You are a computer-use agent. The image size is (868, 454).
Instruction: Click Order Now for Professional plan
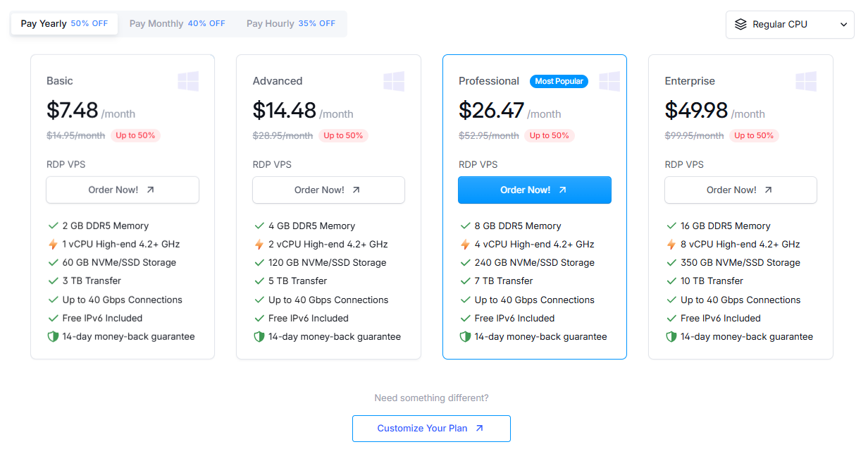click(535, 190)
